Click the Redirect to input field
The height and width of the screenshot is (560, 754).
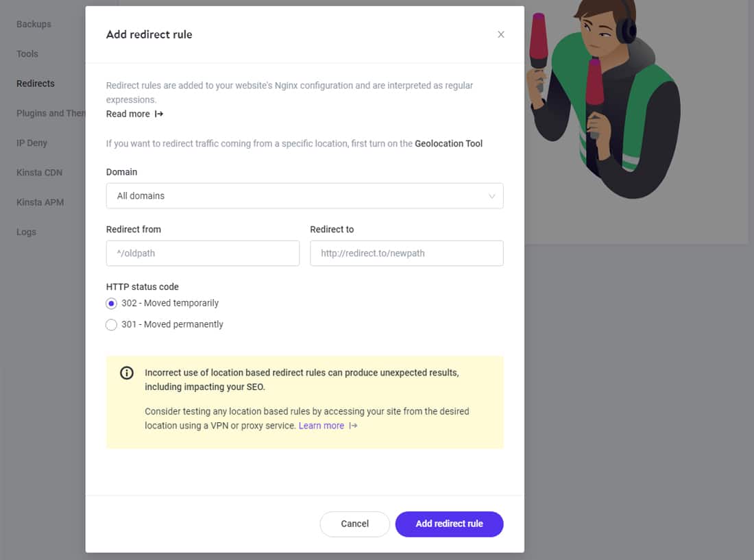(x=406, y=253)
